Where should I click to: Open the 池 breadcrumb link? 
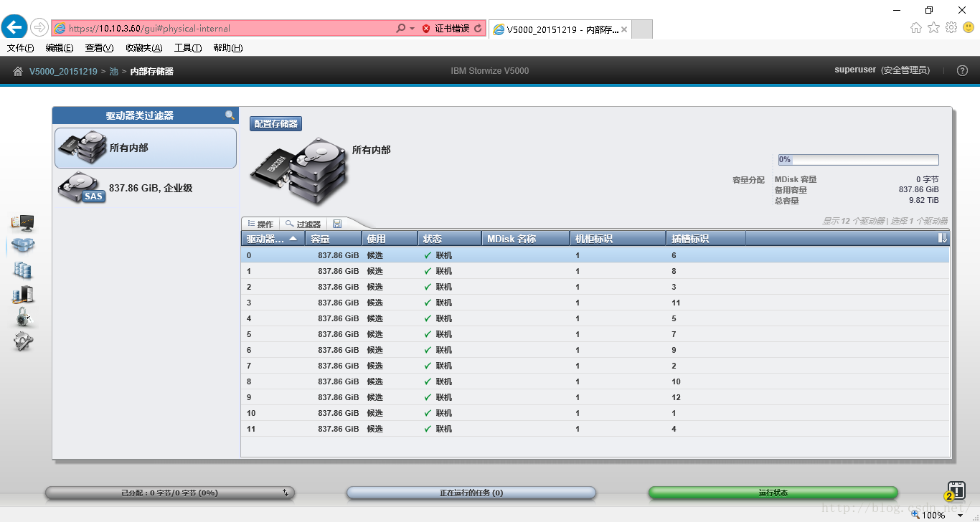(x=113, y=71)
